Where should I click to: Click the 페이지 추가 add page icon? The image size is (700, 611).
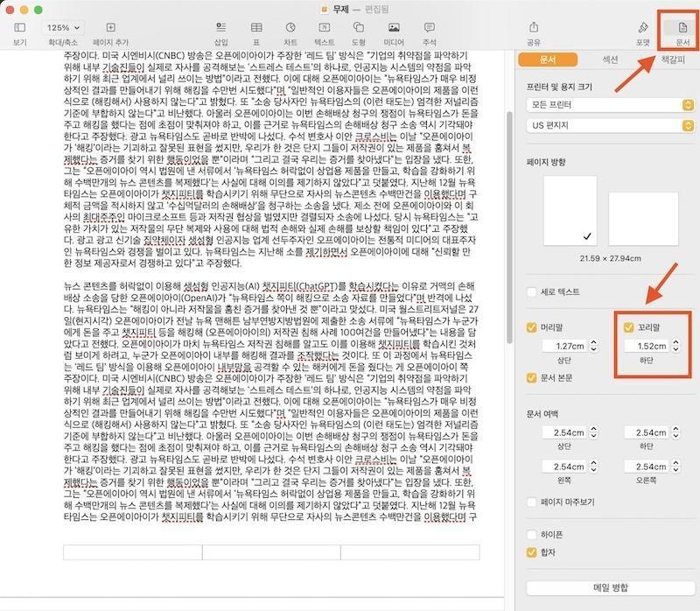point(110,28)
